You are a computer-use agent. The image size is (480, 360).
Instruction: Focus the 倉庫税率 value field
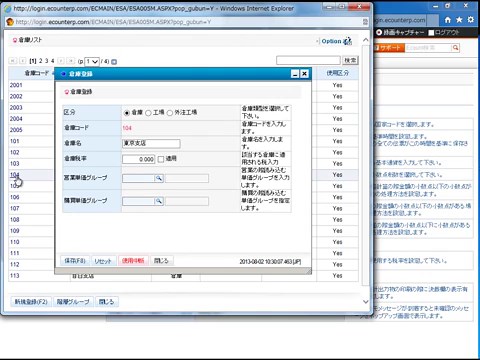139,159
